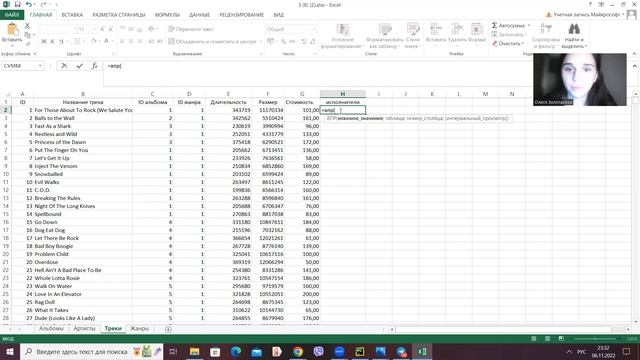Switch to the РЕЦЕНЗИРОВАНИЕ ribbon tab
640x360 pixels.
coord(242,15)
